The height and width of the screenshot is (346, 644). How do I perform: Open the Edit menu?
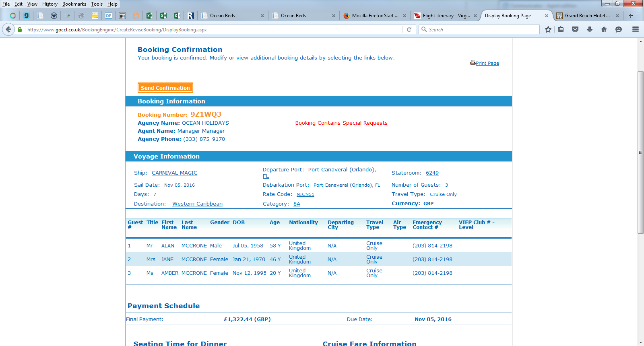19,4
